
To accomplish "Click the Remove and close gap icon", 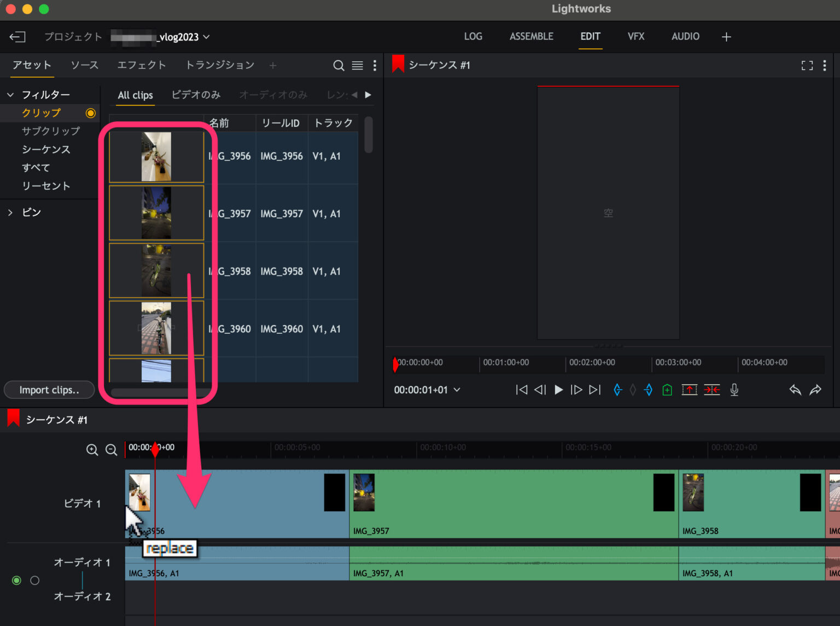I will point(712,390).
